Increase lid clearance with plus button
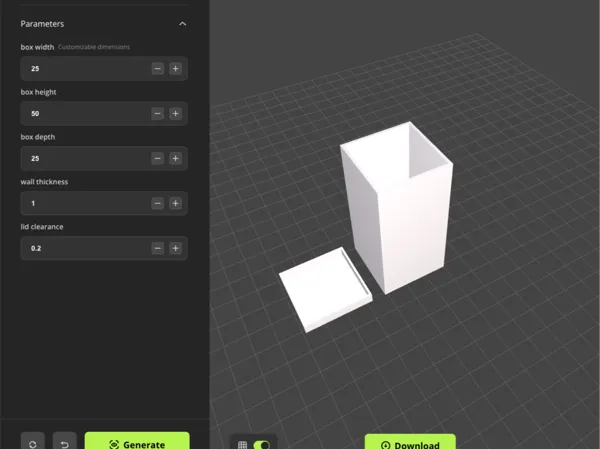Viewport: 600px width, 449px height. [176, 248]
